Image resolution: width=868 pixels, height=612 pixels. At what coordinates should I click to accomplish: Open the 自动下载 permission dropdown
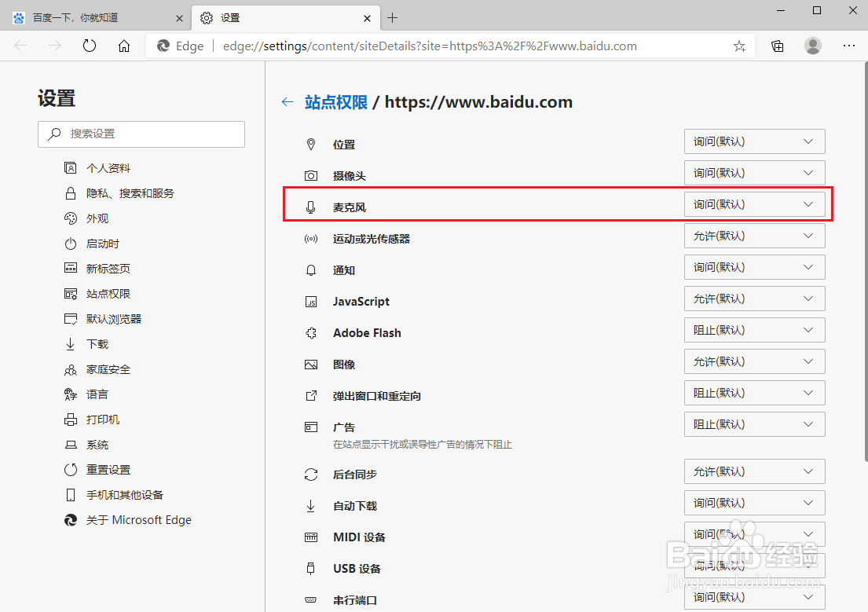pos(755,503)
